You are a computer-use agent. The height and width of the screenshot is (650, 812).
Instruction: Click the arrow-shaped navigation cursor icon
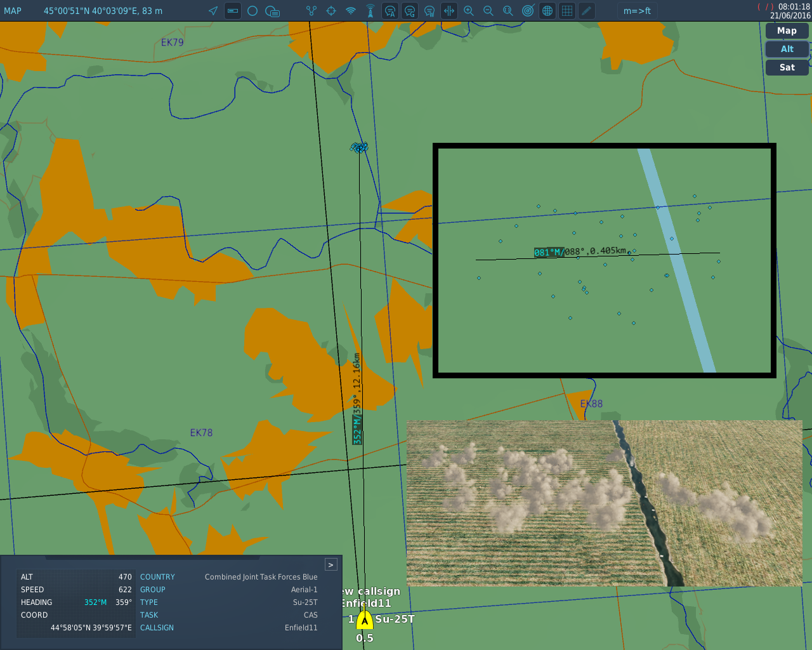213,11
